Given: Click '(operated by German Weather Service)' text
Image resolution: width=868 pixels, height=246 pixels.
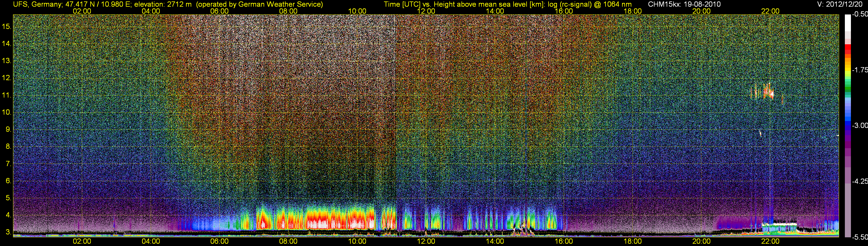Looking at the screenshot, I should point(260,4).
